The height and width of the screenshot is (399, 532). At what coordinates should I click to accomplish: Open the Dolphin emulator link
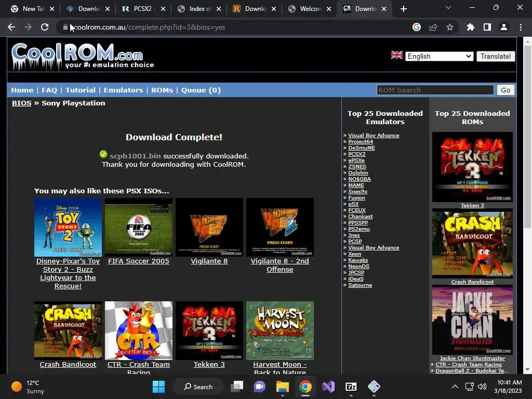click(358, 172)
